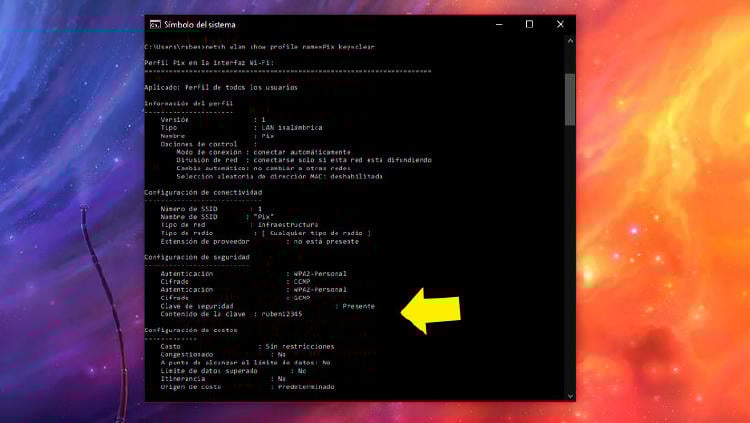Click the "Información del perfil" heading

(188, 103)
